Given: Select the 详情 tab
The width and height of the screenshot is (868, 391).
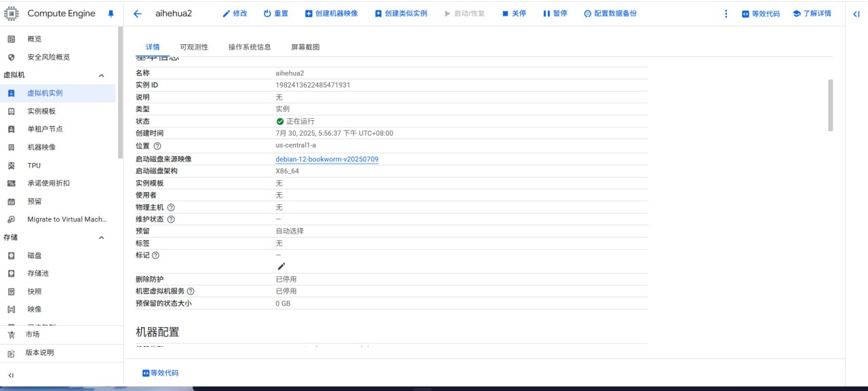Looking at the screenshot, I should point(153,47).
